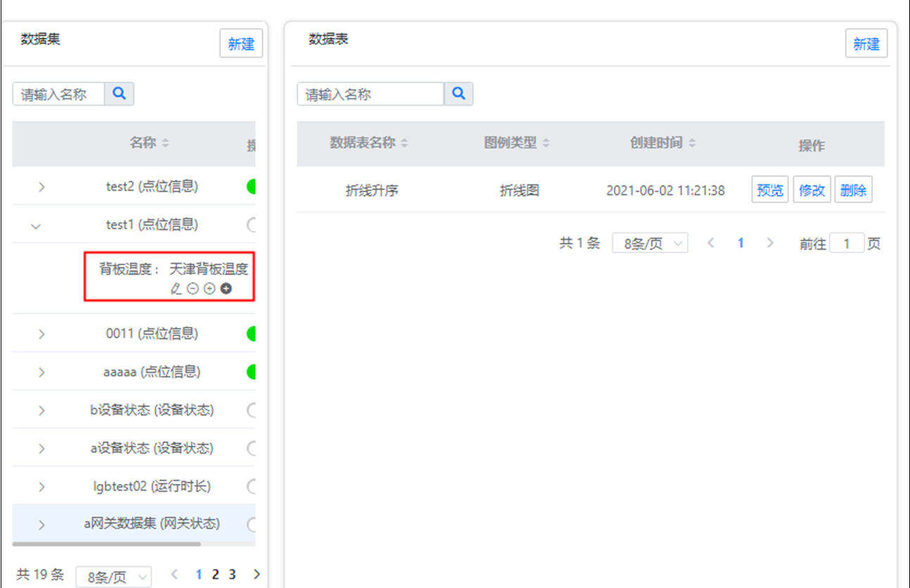Click the horizontal scrollbar under dataset list
This screenshot has height=588, width=910.
coord(106,544)
